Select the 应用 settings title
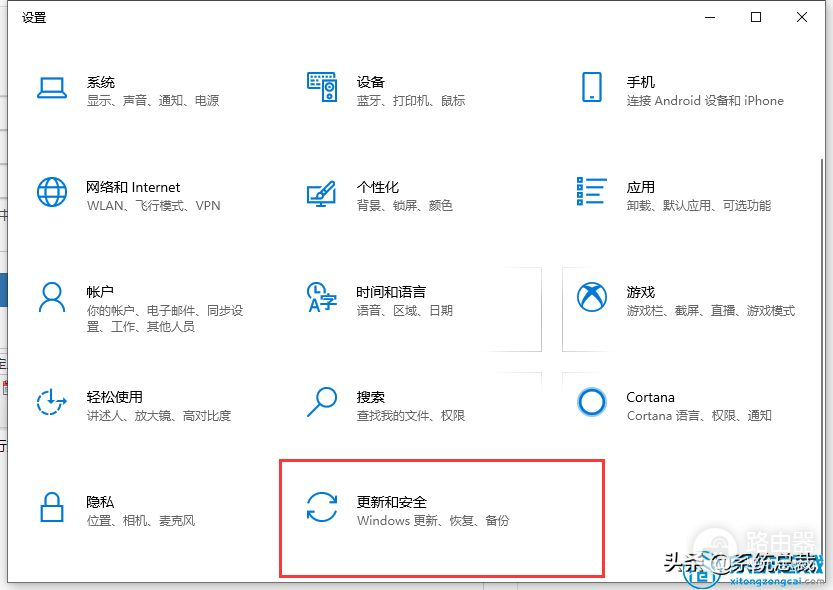Viewport: 833px width, 590px height. tap(641, 187)
